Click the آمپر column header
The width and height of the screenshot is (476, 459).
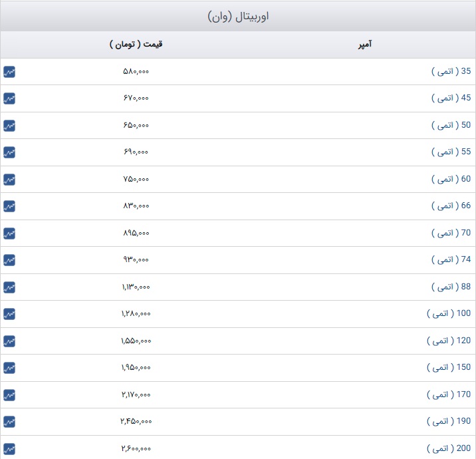coord(364,45)
